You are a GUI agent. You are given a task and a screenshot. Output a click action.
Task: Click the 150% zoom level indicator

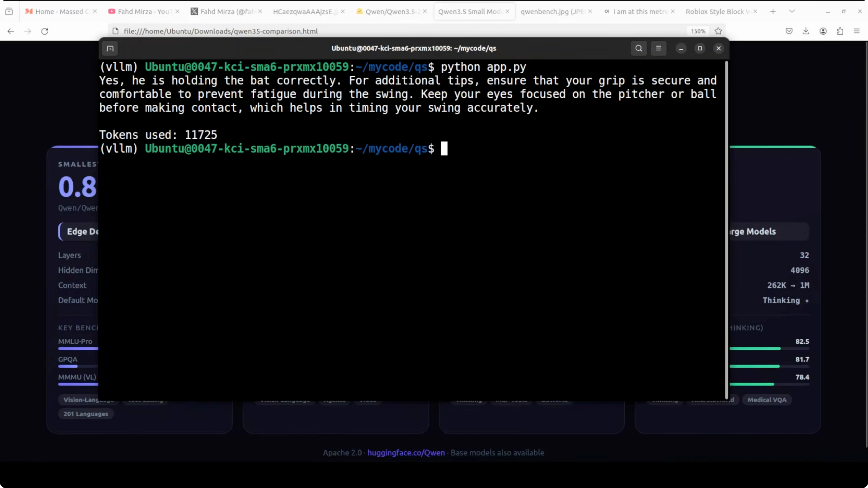[698, 31]
